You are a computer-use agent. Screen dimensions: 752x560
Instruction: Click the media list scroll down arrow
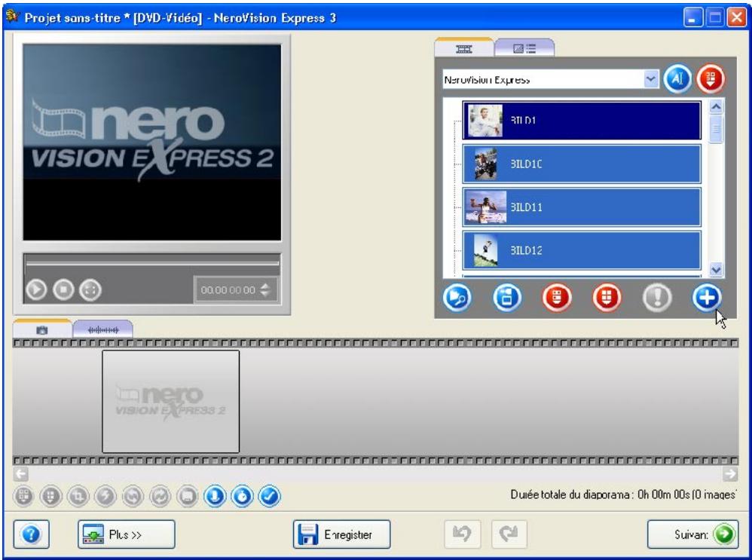[716, 270]
